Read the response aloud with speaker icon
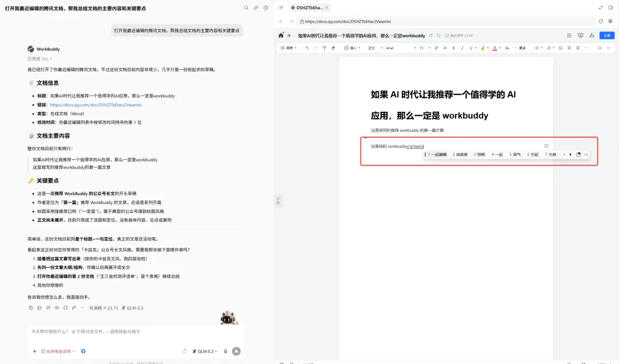This screenshot has height=364, width=619. click(57, 308)
